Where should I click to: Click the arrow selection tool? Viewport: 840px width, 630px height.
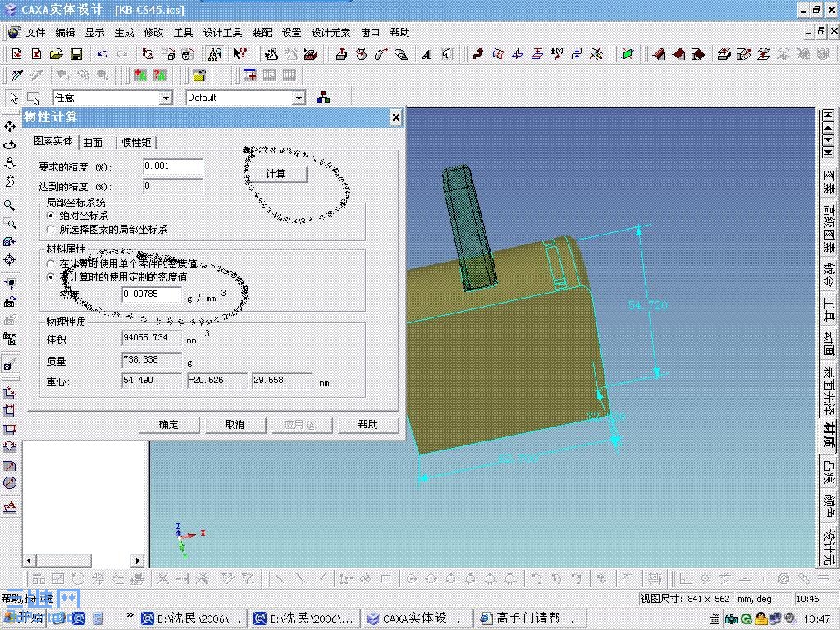tap(14, 98)
